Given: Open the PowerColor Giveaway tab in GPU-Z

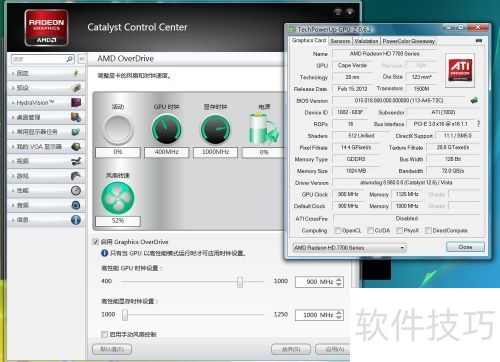Looking at the screenshot, I should click(408, 41).
